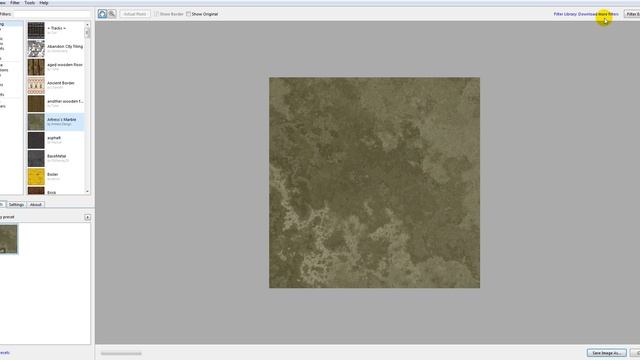Select the fit-to-window preview mode icon
The width and height of the screenshot is (640, 360).
coord(102,14)
